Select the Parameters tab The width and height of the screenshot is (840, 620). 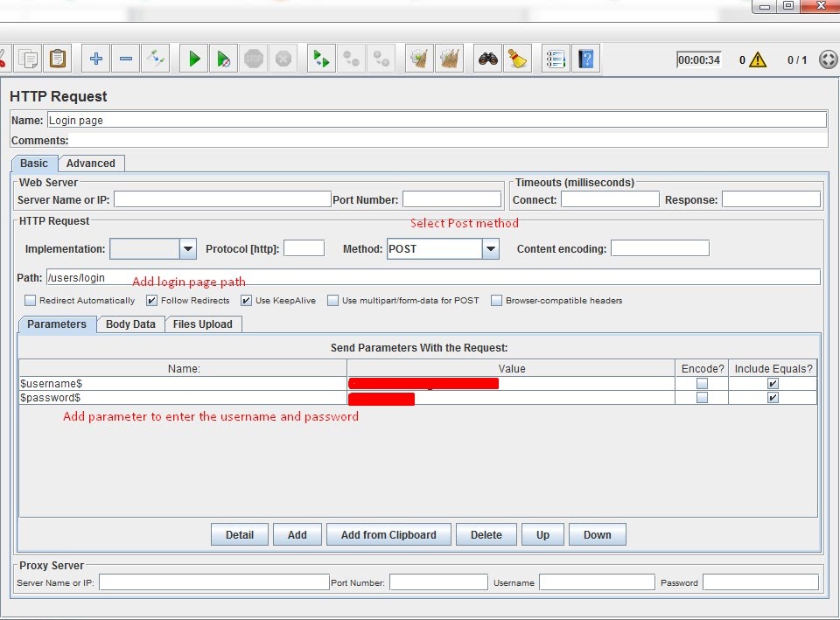[x=57, y=324]
